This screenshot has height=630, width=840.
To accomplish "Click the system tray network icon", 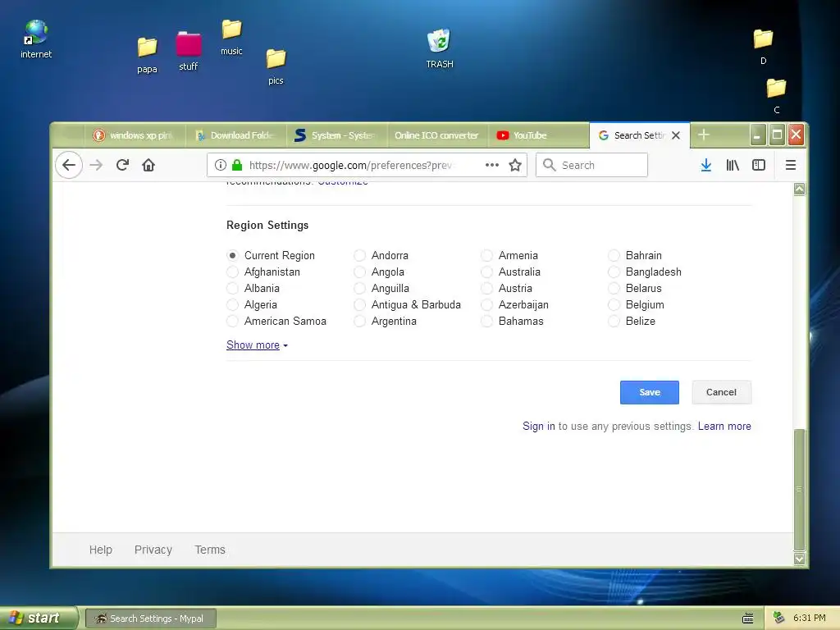I will click(779, 618).
